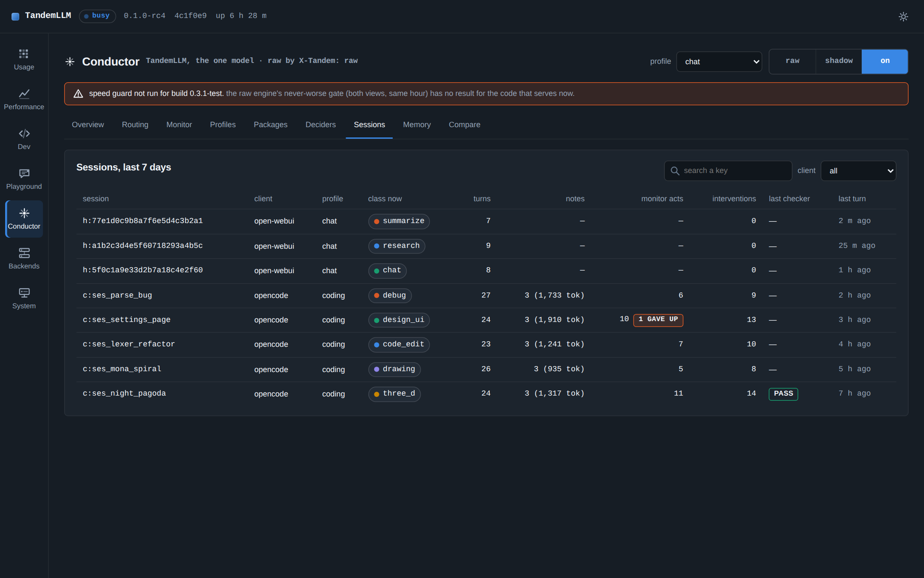Click the Conductor heading star icon

pyautogui.click(x=70, y=62)
